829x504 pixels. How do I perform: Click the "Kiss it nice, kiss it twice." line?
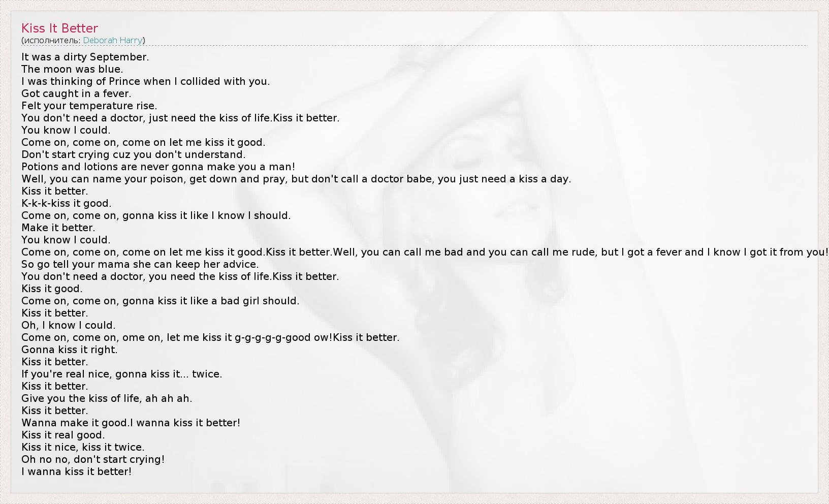point(83,447)
